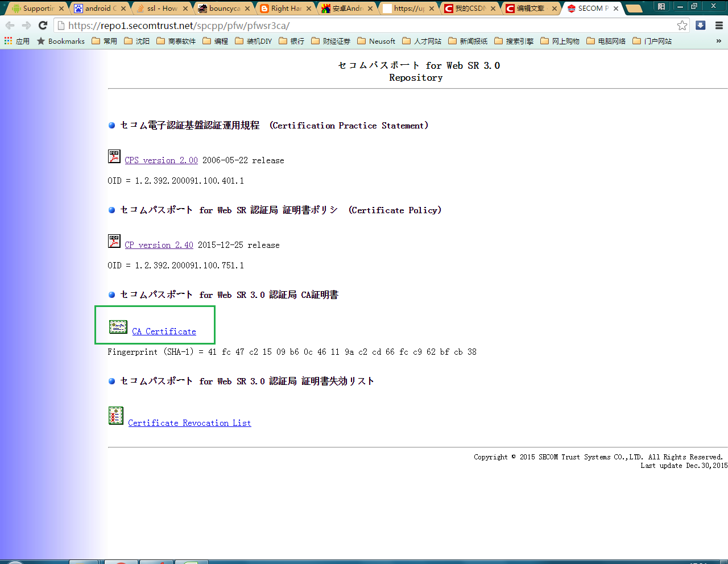Open the 财经证券 bookmarks folder
This screenshot has width=728, height=564.
pos(331,41)
